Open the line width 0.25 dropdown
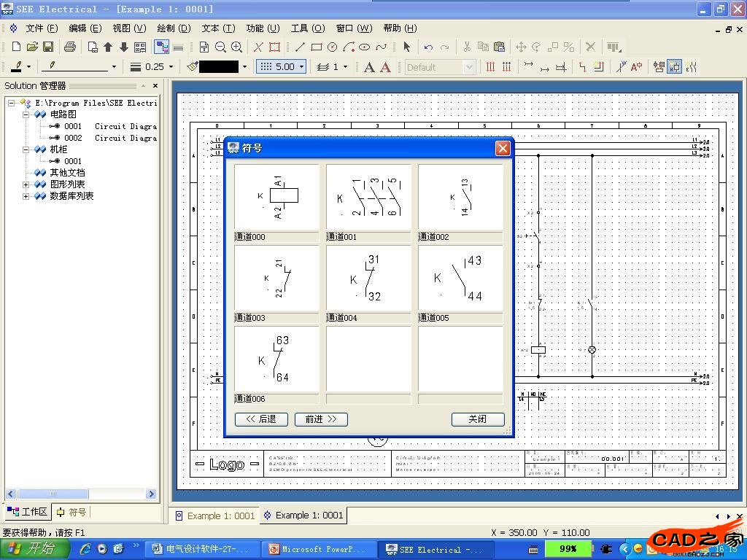Viewport: 747px width, 560px height. click(171, 67)
